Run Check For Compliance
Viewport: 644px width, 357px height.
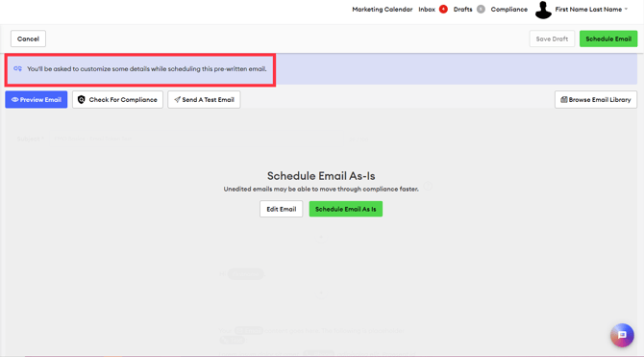[117, 99]
